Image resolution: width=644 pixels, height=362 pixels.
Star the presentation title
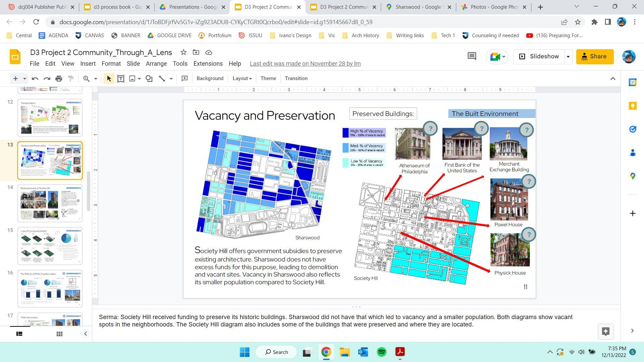point(183,52)
